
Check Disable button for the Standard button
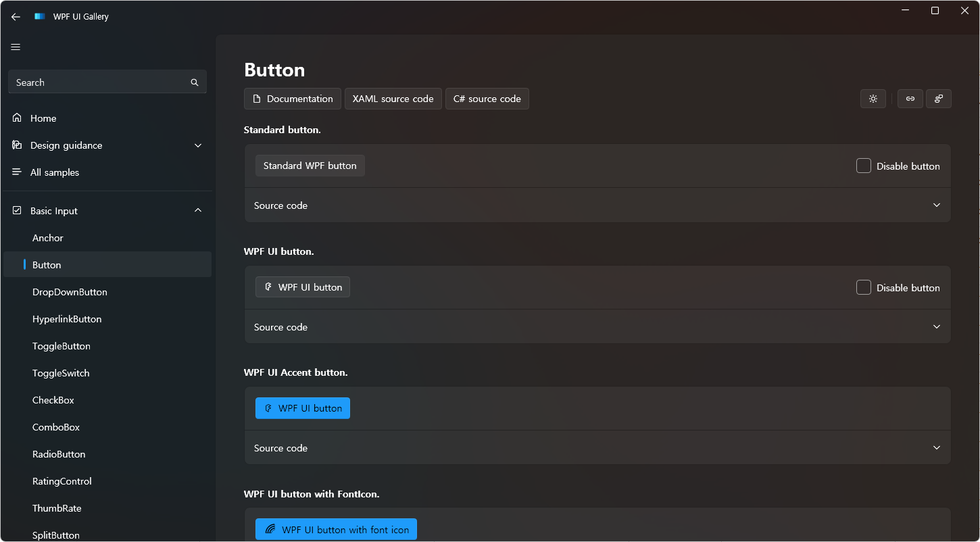pyautogui.click(x=864, y=166)
